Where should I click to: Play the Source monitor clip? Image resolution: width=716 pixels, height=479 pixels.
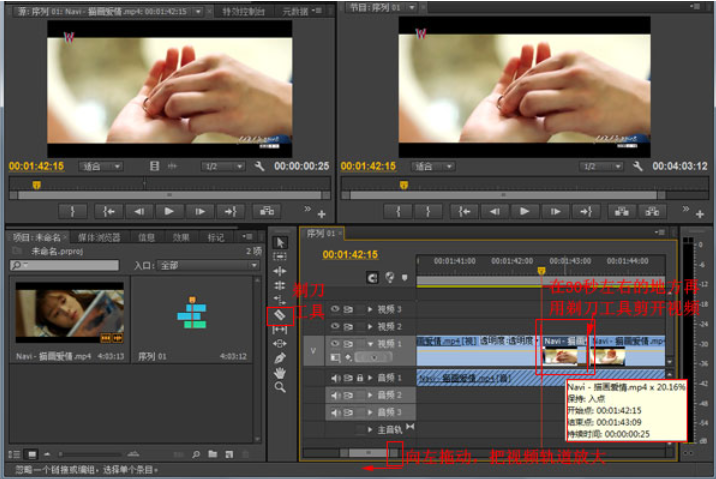click(x=169, y=211)
